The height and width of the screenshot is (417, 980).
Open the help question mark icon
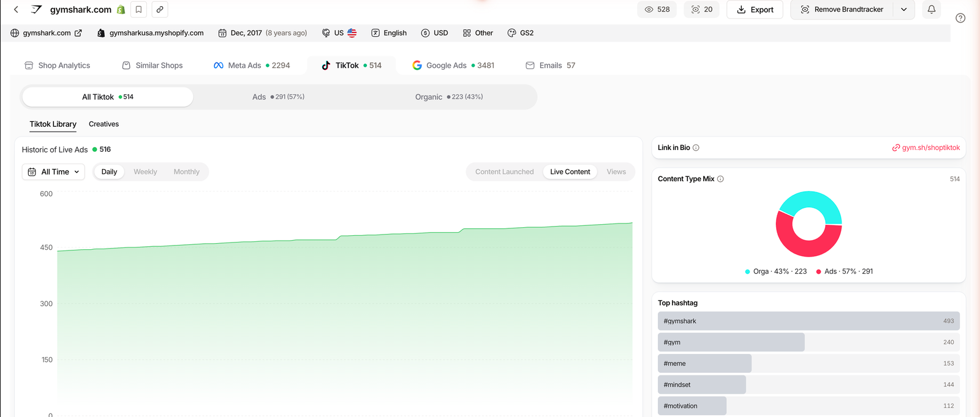click(x=960, y=18)
